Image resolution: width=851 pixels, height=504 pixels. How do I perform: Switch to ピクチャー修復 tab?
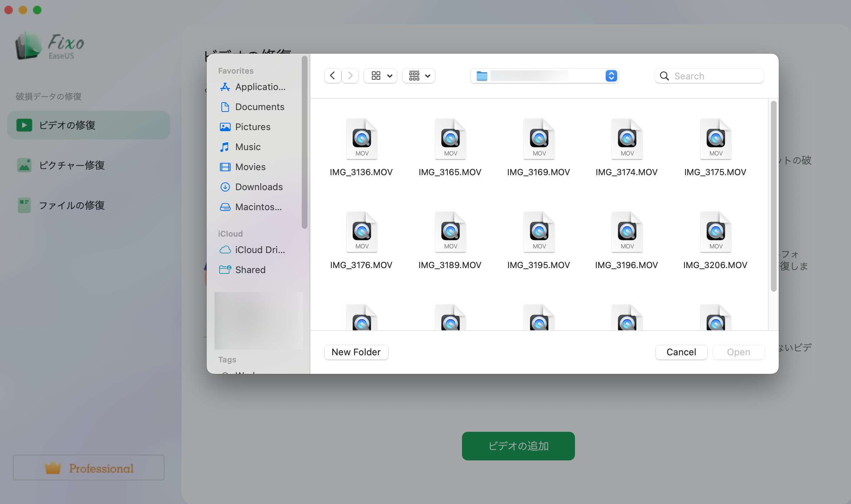coord(72,165)
